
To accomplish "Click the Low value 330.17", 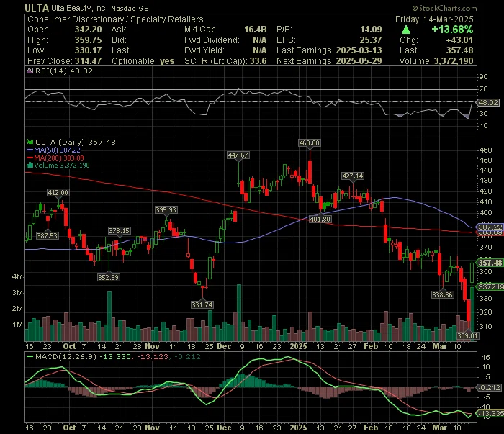I will click(88, 50).
